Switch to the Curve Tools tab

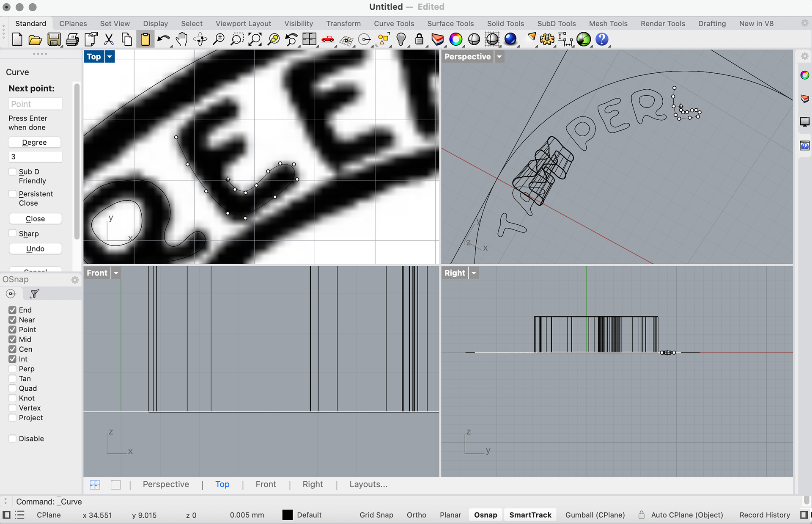(394, 24)
